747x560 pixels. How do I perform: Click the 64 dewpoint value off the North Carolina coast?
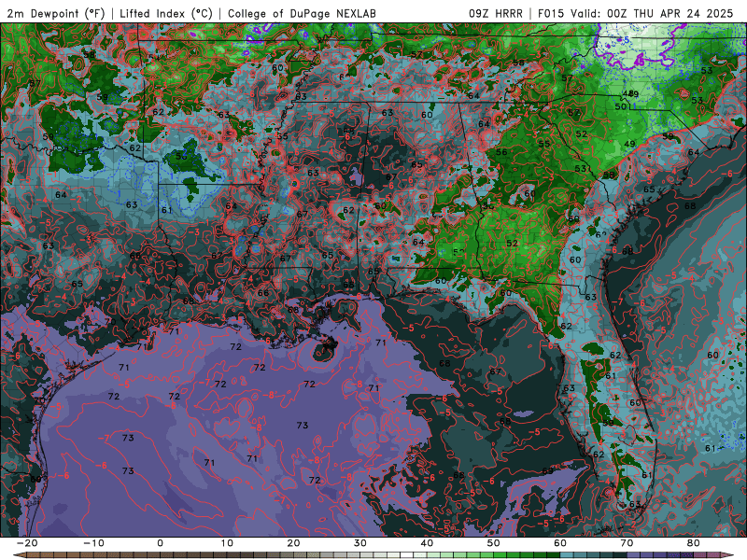694,152
